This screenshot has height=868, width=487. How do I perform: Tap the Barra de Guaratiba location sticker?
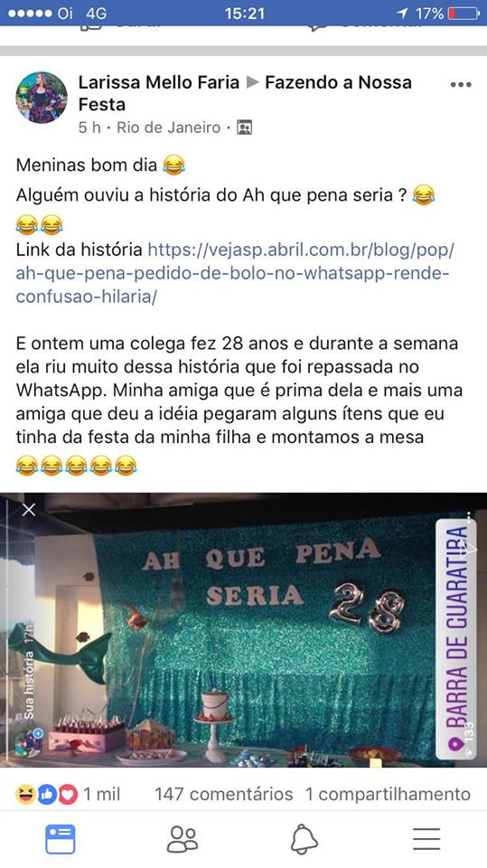click(456, 639)
